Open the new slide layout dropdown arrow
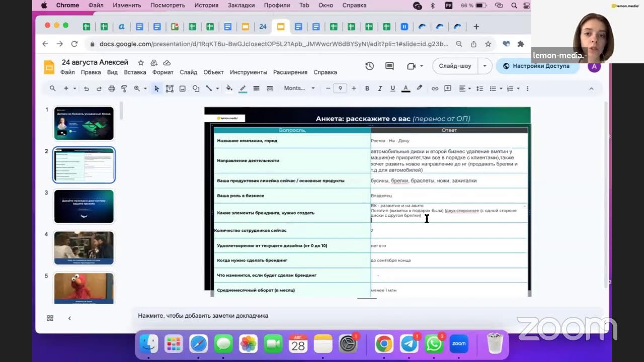 click(x=74, y=88)
